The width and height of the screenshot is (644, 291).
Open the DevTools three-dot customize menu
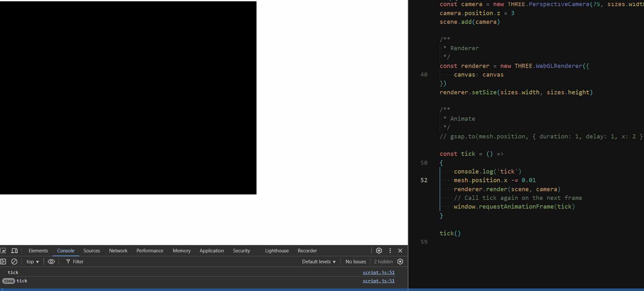coord(390,251)
